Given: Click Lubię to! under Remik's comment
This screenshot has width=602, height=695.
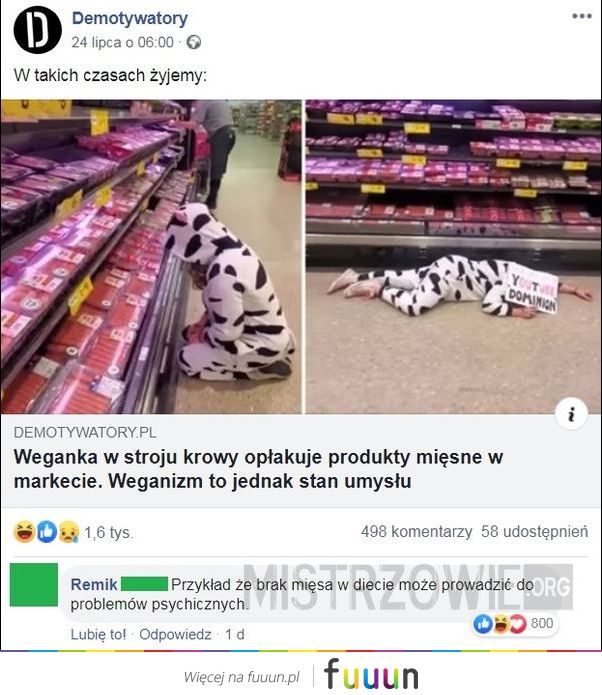Looking at the screenshot, I should click(x=98, y=634).
